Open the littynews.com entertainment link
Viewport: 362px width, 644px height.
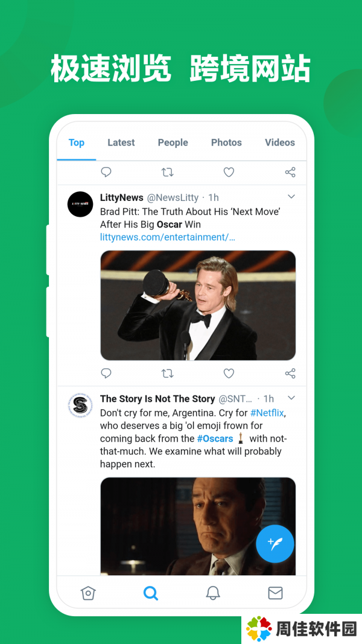(168, 237)
